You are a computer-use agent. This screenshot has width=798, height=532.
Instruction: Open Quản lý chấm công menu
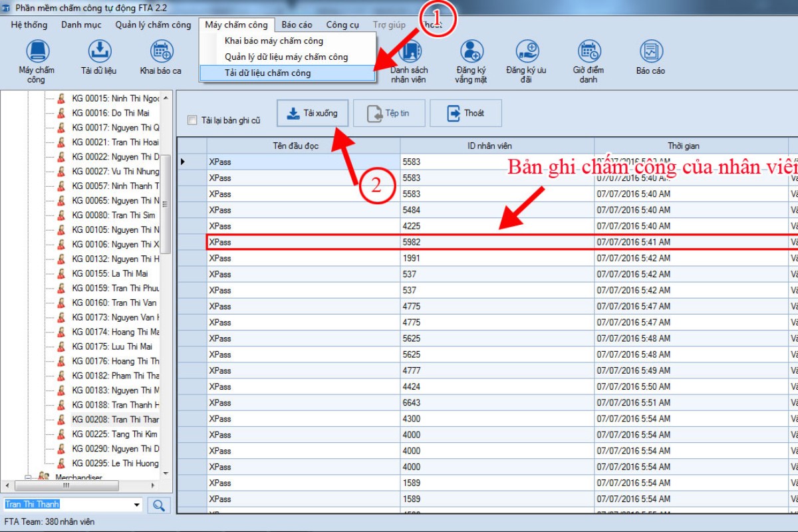tap(153, 25)
